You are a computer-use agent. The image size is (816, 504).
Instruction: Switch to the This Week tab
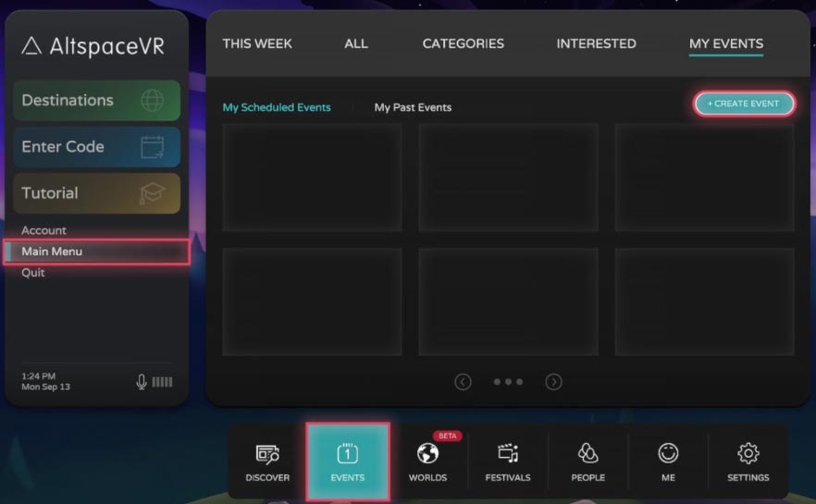(x=257, y=43)
